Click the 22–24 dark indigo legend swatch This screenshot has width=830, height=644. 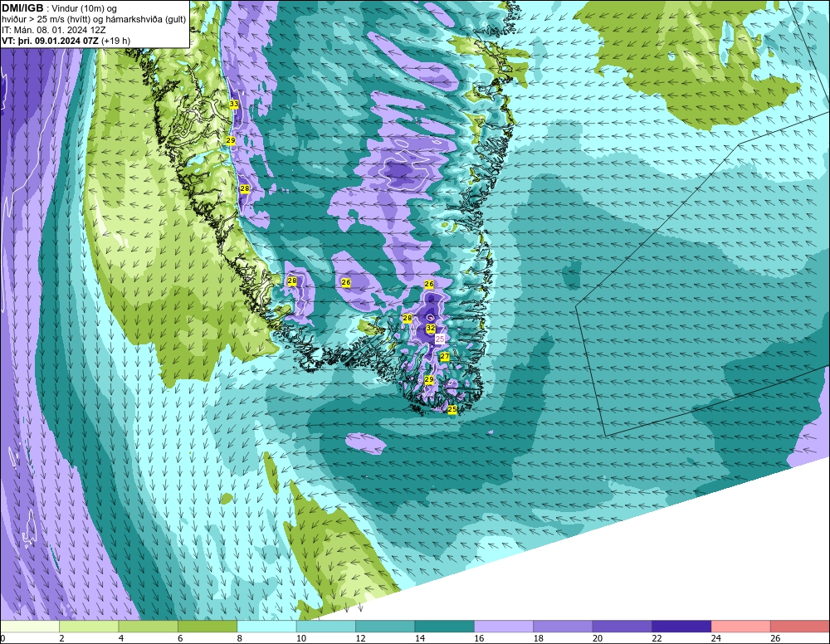681,627
